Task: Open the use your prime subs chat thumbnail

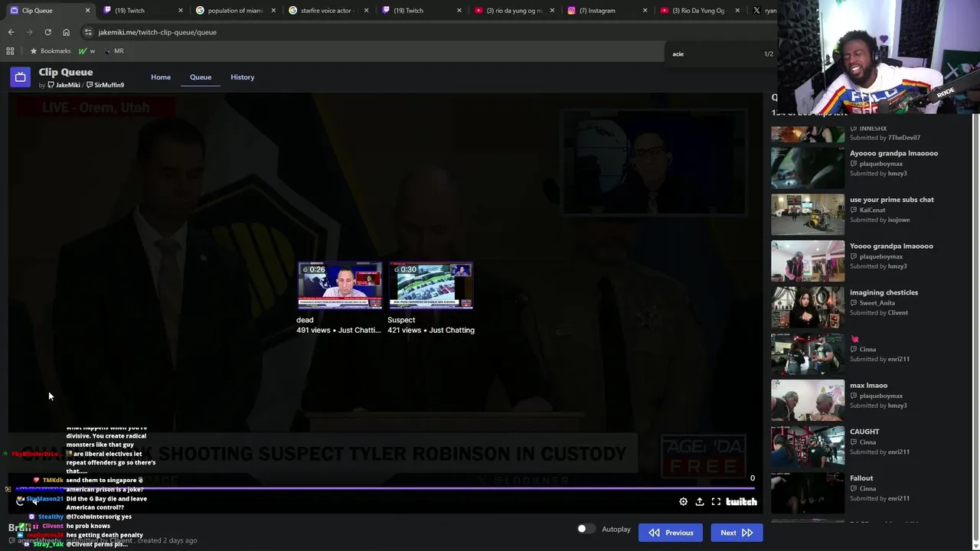Action: pos(808,214)
